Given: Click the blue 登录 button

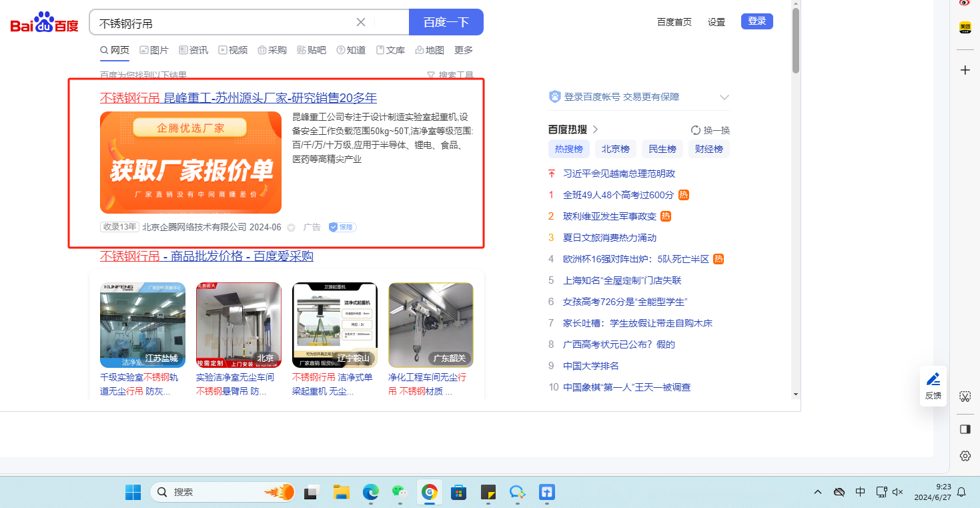Looking at the screenshot, I should click(757, 21).
